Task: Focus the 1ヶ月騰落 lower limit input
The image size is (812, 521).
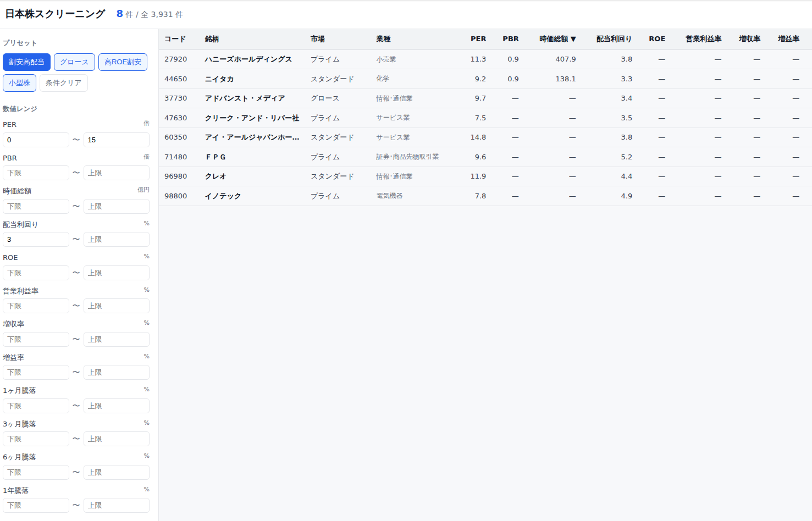Action: [36, 406]
